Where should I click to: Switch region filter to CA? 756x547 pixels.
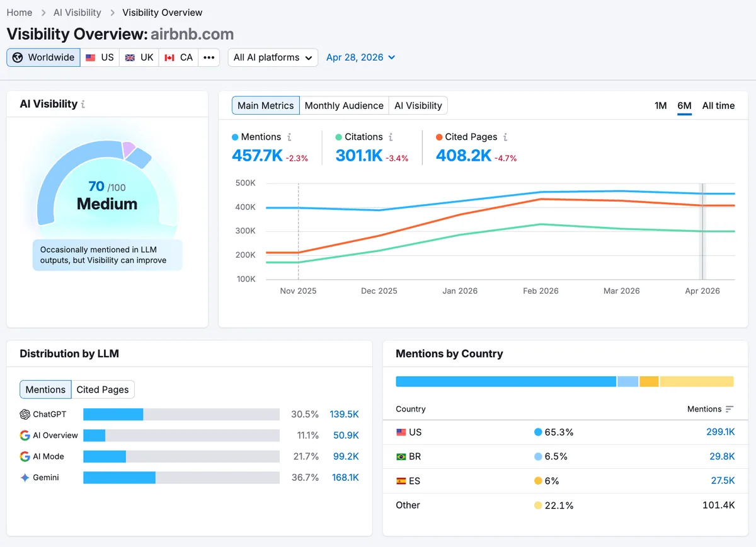(179, 57)
